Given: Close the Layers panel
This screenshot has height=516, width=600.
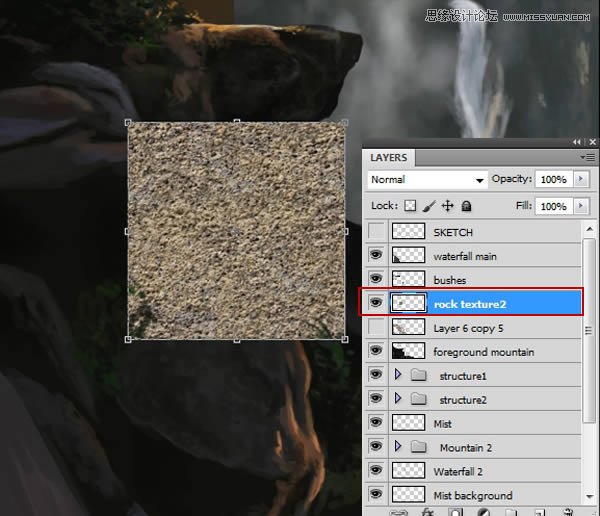Looking at the screenshot, I should 592,142.
